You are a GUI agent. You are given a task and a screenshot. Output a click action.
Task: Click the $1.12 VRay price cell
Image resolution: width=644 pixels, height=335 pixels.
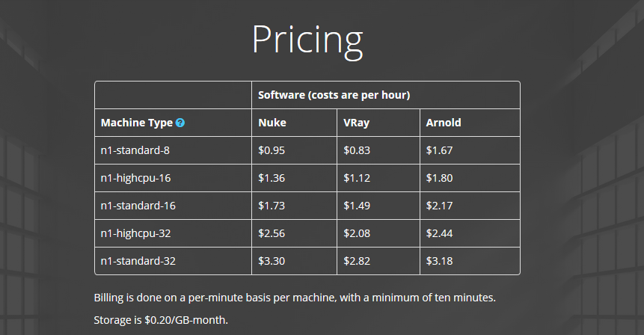tap(357, 178)
